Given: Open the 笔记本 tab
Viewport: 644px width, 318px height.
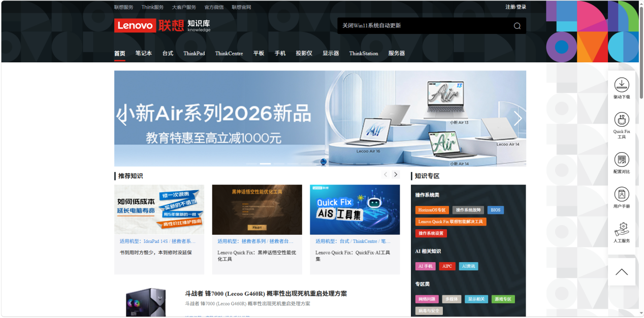Looking at the screenshot, I should (144, 53).
